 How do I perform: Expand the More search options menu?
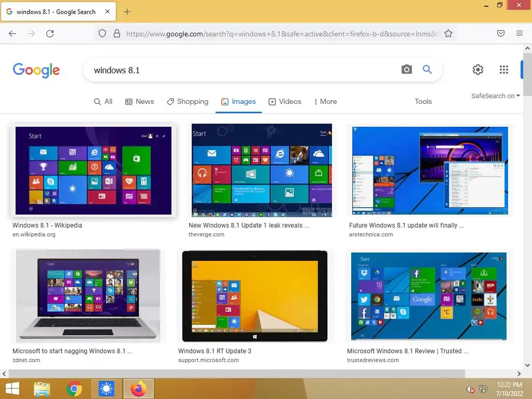(325, 101)
